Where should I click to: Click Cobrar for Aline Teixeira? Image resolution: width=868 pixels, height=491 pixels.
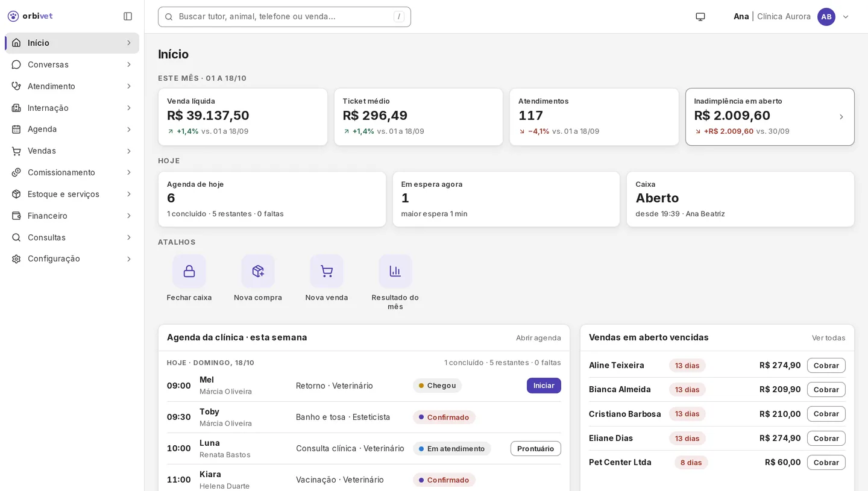pos(826,366)
